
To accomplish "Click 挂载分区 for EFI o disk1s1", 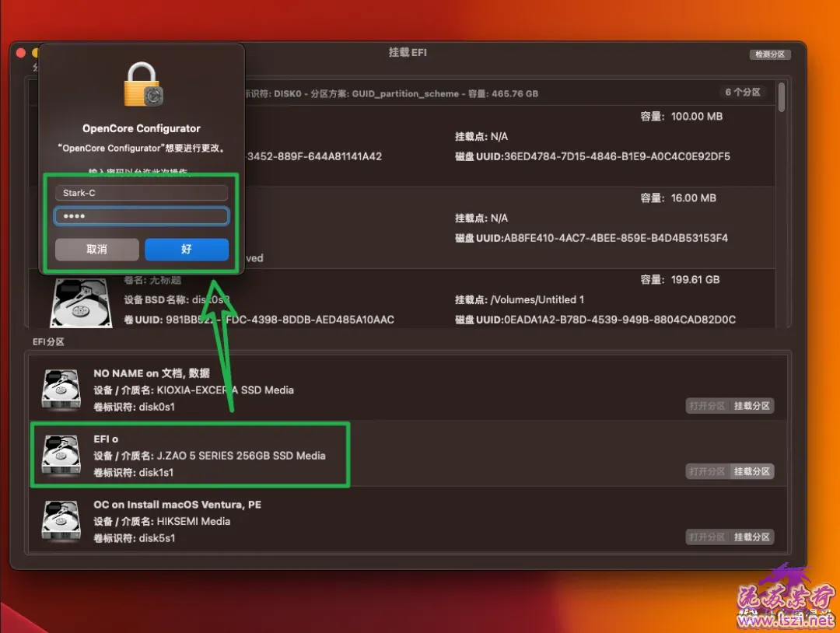I will click(751, 471).
